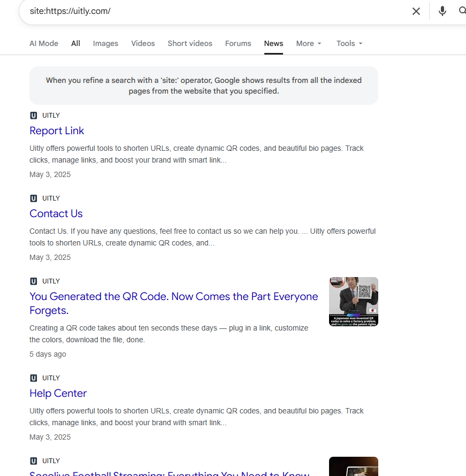Click the '5 days ago' timestamp

tap(48, 354)
